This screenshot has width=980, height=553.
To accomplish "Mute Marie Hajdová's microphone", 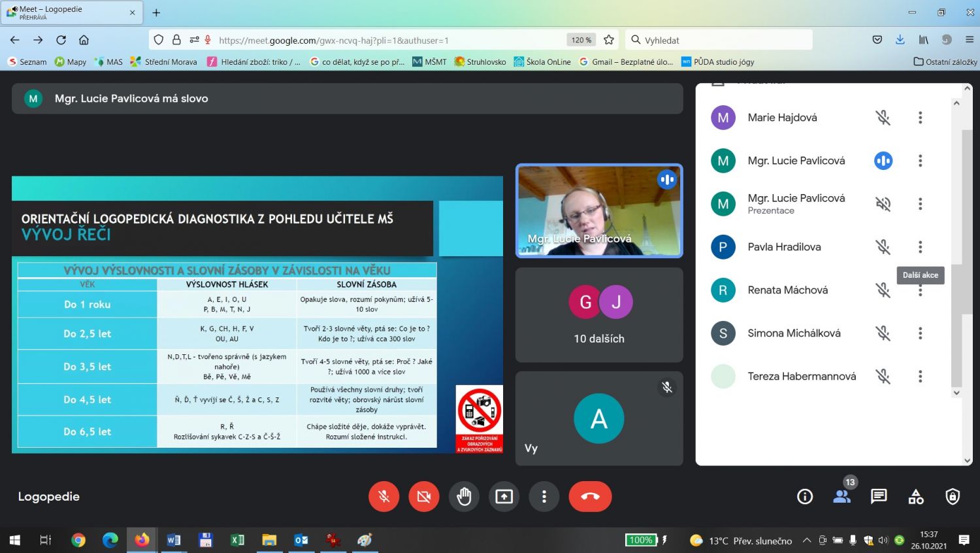I will (x=883, y=118).
